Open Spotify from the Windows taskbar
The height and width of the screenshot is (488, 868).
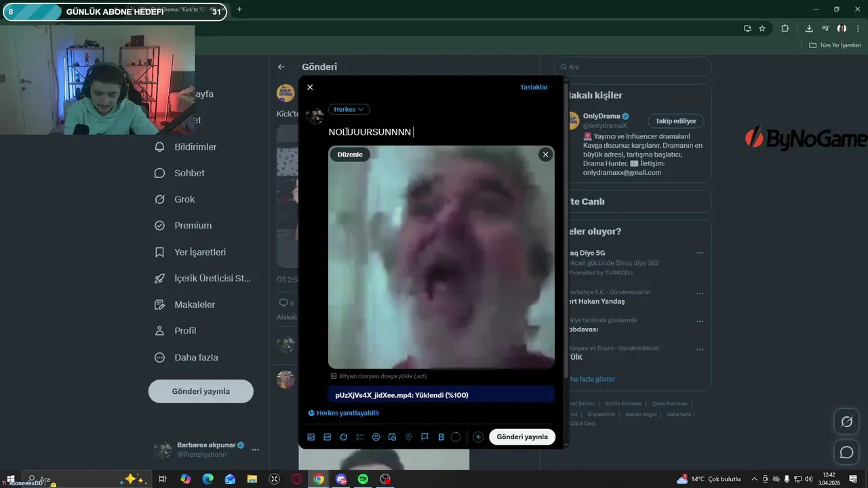(363, 479)
